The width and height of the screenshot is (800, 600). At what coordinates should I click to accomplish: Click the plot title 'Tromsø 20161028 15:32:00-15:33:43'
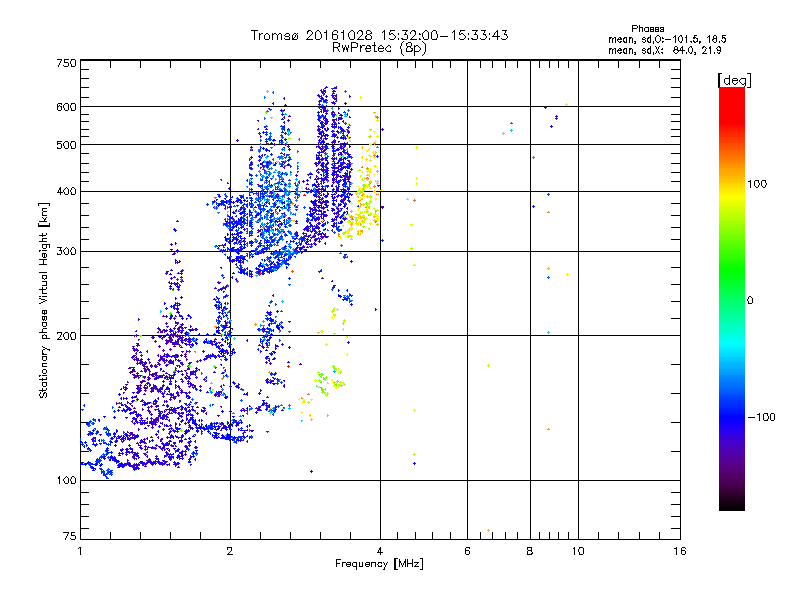coord(379,35)
